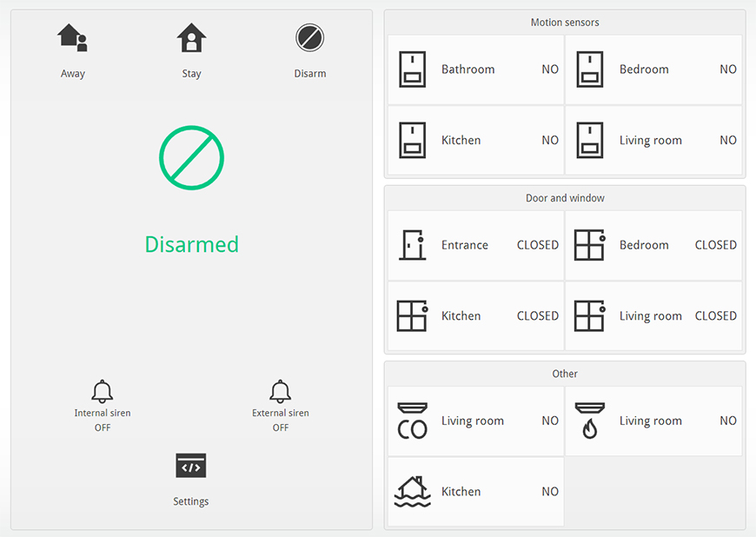Select the Living room fire detector icon
Image resolution: width=756 pixels, height=537 pixels.
[x=590, y=421]
